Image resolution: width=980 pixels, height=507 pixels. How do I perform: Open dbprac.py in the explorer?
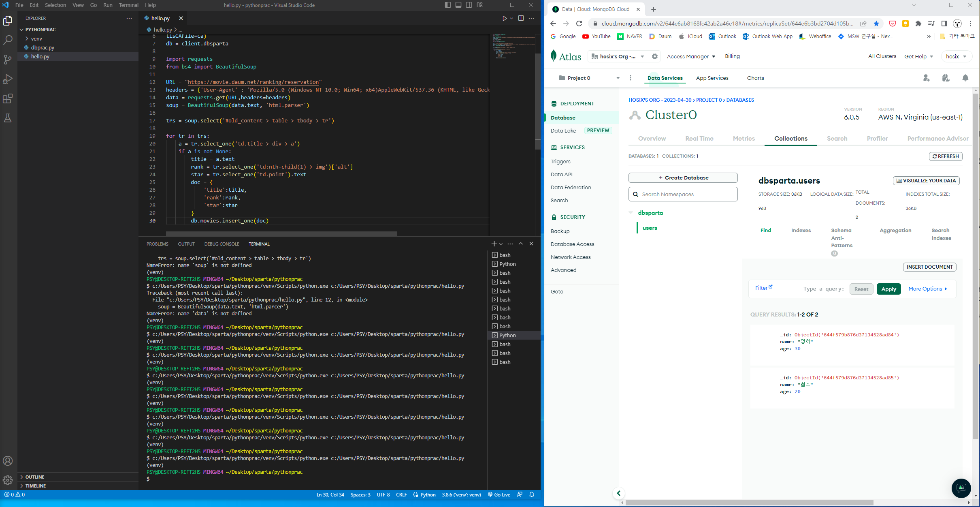pyautogui.click(x=43, y=47)
